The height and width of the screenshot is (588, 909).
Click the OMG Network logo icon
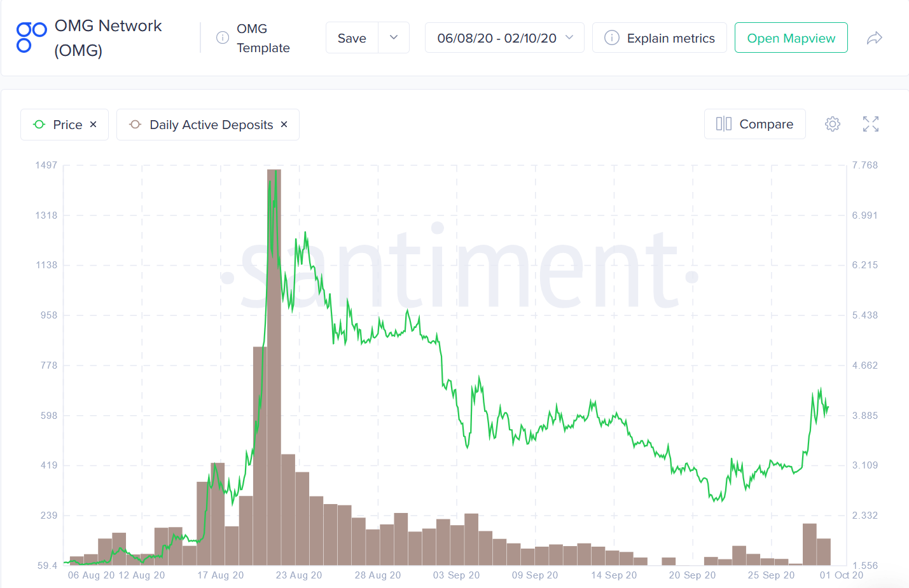tap(31, 38)
